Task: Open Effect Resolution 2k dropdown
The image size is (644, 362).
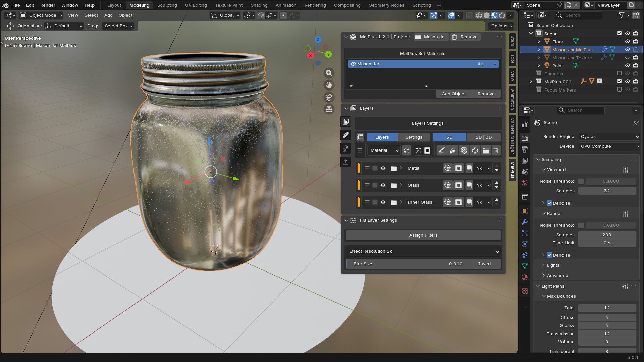Action: click(x=423, y=251)
